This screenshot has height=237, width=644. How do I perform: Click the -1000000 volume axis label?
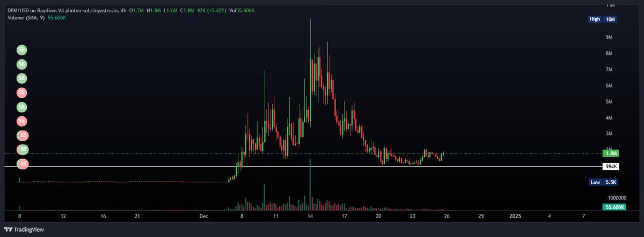tap(616, 198)
